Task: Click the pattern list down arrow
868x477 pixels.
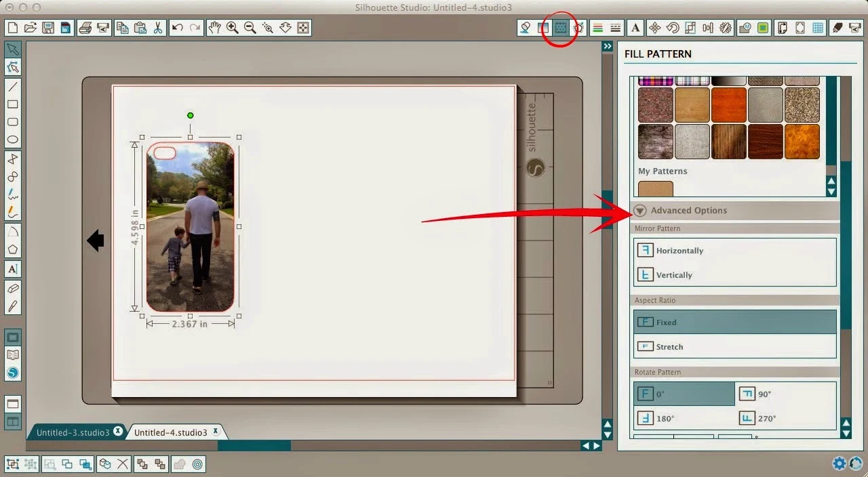Action: click(831, 192)
